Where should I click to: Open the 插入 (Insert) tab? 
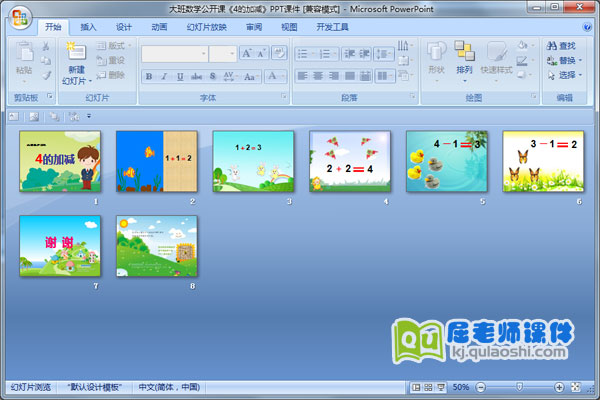pyautogui.click(x=88, y=27)
